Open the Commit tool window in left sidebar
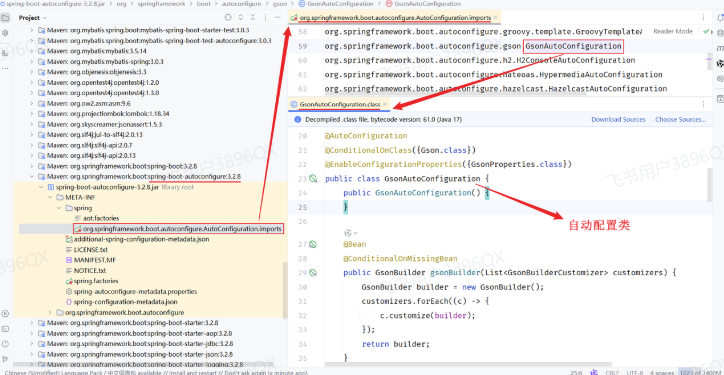The width and height of the screenshot is (724, 375). click(5, 33)
